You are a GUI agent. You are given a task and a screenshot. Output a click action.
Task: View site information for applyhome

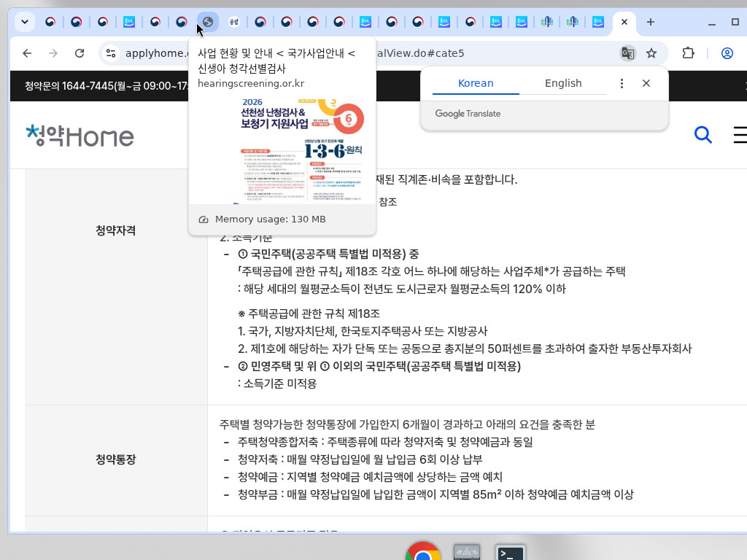[x=111, y=53]
